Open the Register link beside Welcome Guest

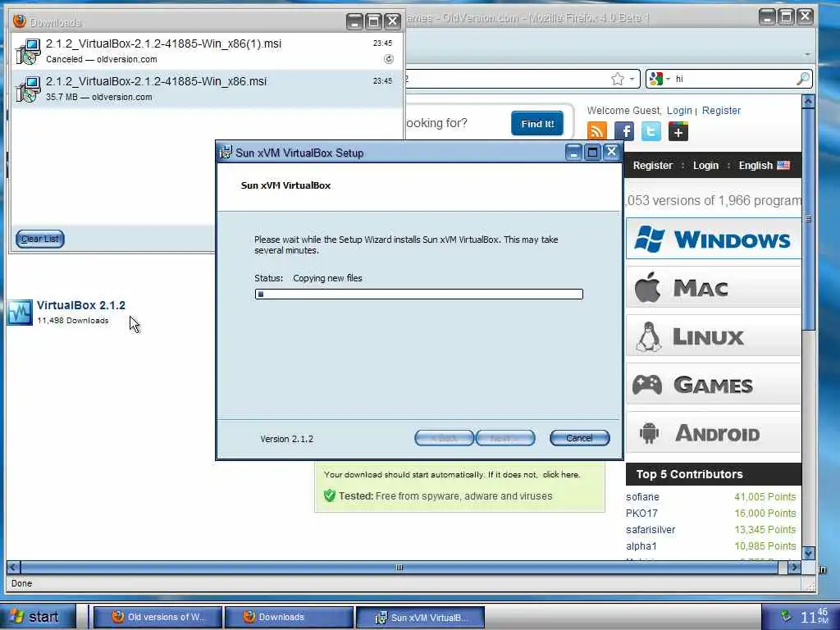tap(721, 111)
